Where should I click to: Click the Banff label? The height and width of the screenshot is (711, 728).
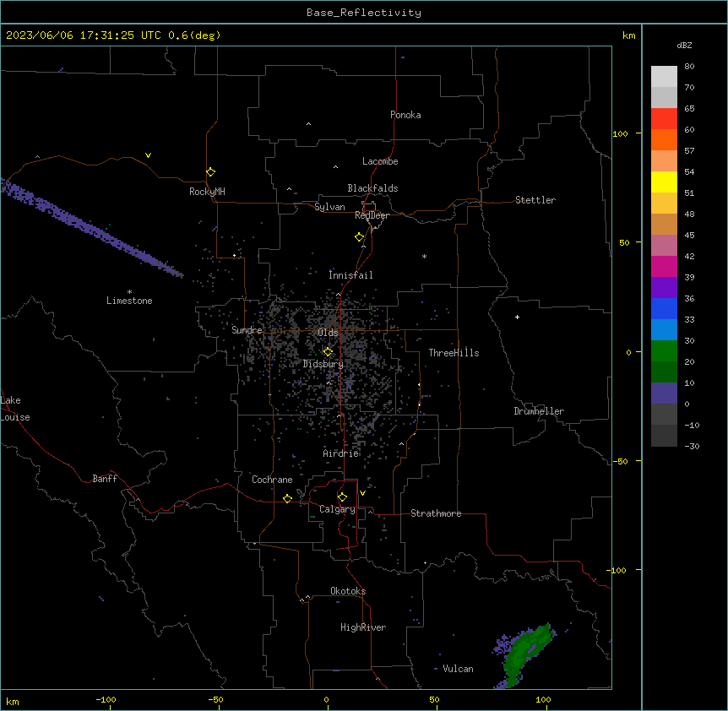click(105, 479)
